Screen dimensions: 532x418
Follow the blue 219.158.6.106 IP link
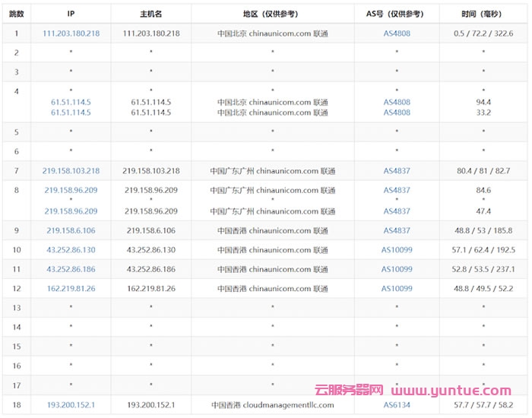click(x=71, y=231)
